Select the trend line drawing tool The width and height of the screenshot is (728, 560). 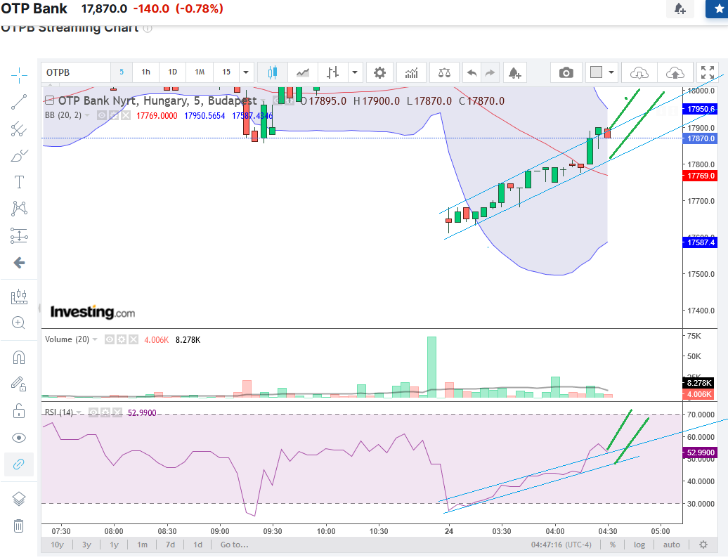(19, 102)
